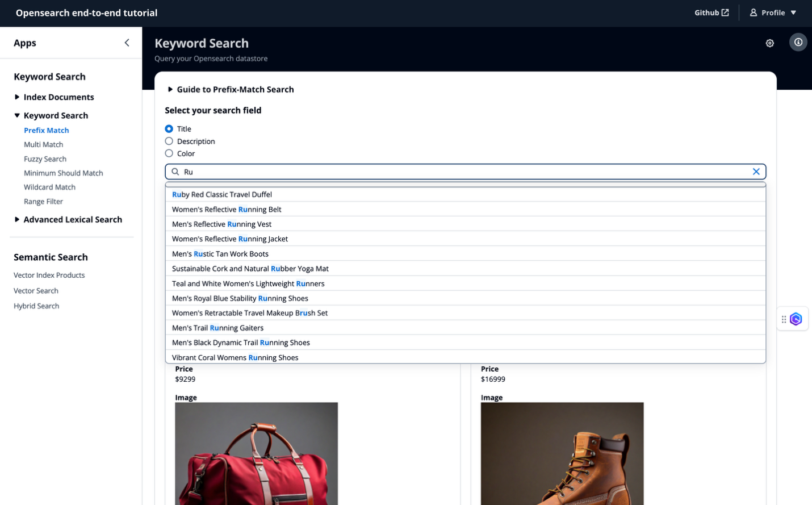Click the search field containing 'Ru'

[466, 172]
